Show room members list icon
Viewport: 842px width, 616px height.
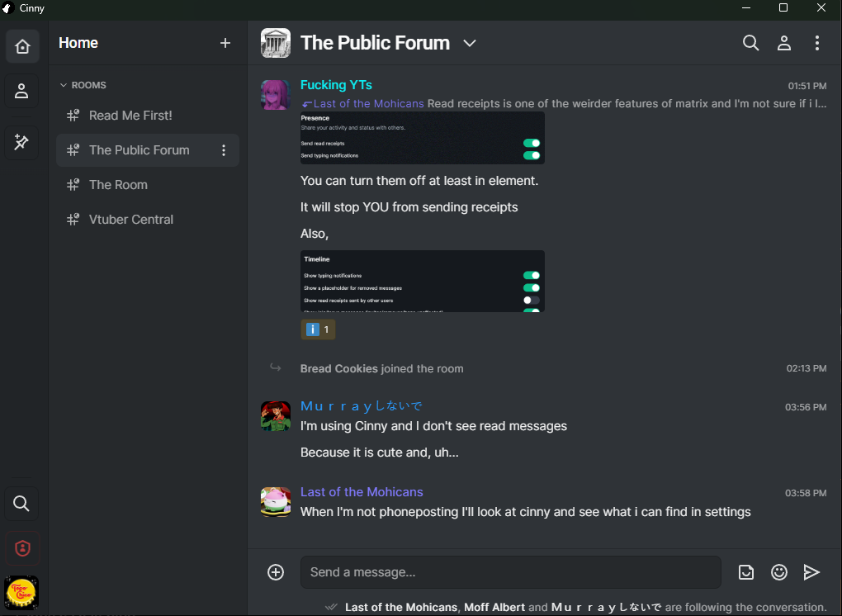(x=784, y=43)
